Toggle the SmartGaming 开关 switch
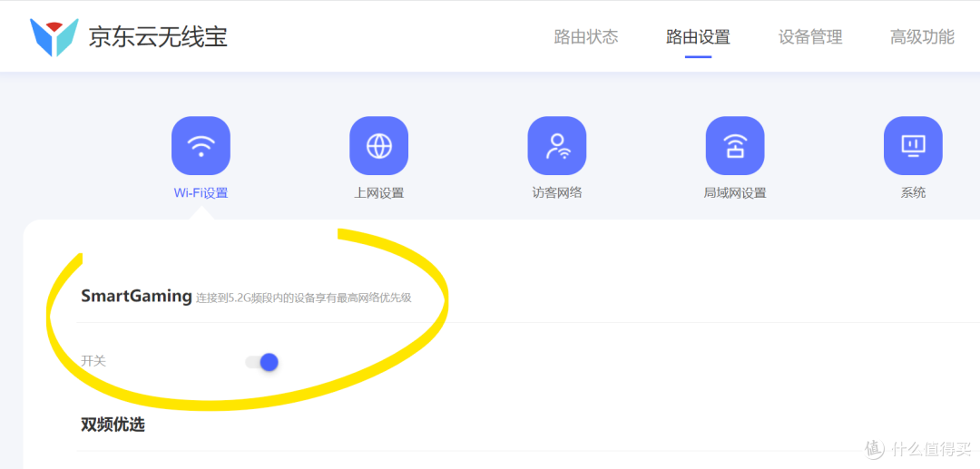Image resolution: width=980 pixels, height=469 pixels. point(262,362)
